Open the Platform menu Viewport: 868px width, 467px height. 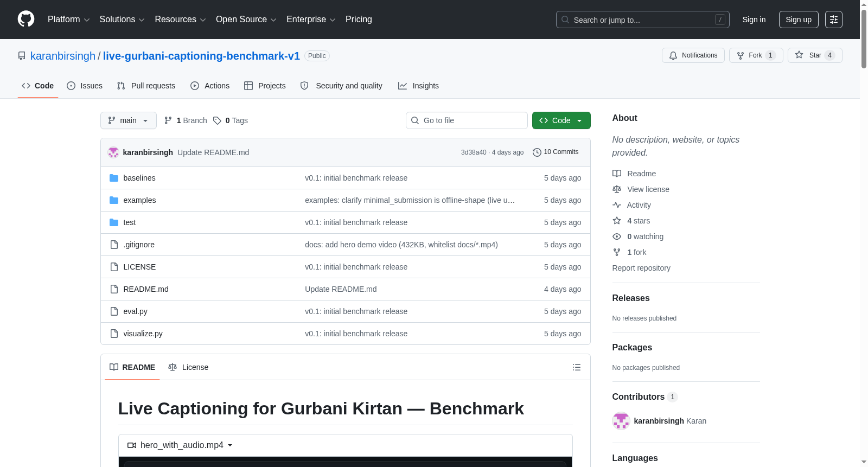(x=68, y=20)
